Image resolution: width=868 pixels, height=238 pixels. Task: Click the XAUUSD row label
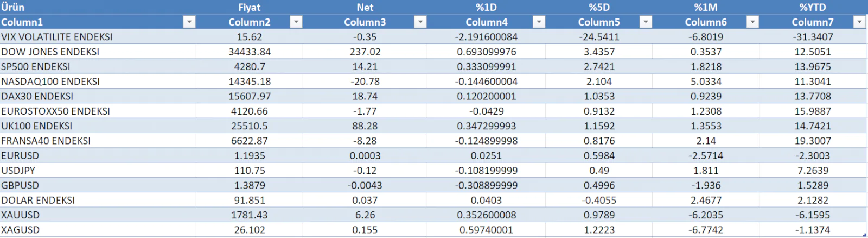[x=98, y=215]
